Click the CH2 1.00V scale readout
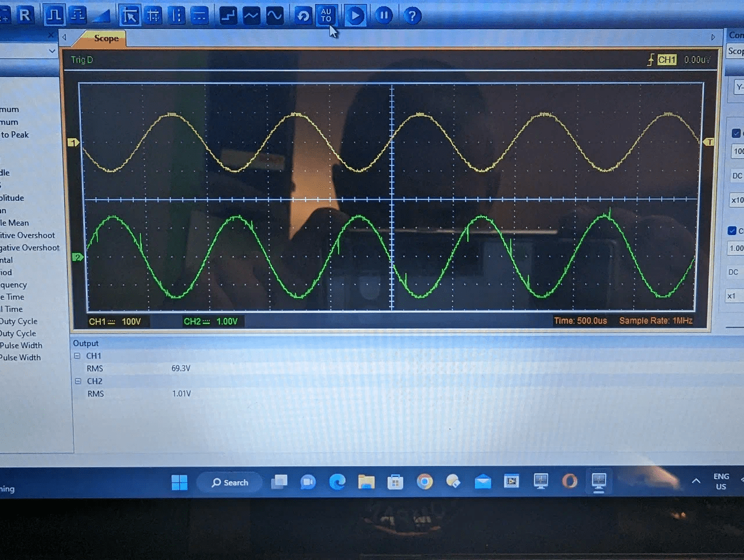The width and height of the screenshot is (744, 560). pos(211,321)
